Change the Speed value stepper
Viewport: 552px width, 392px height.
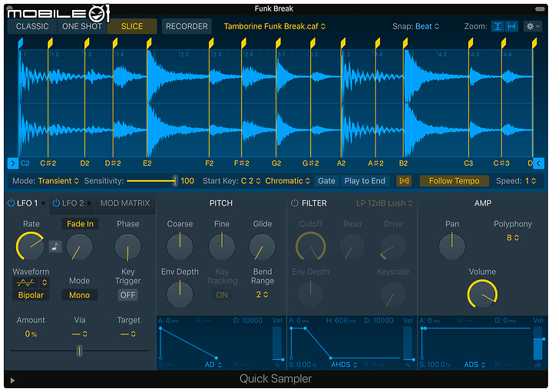[531, 181]
